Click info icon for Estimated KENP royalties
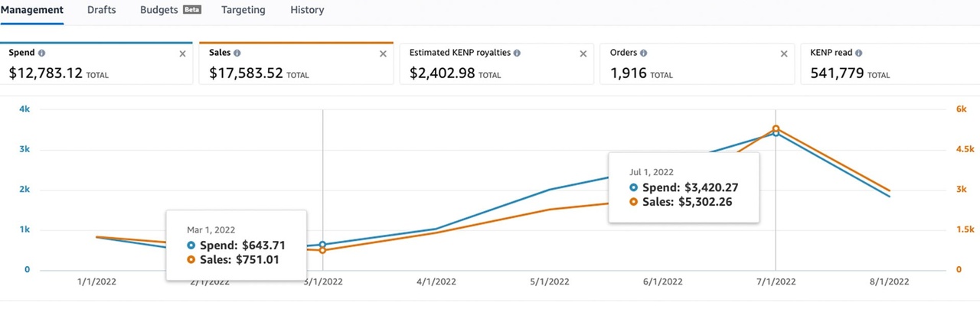Viewport: 980px width, 309px height. (x=518, y=54)
